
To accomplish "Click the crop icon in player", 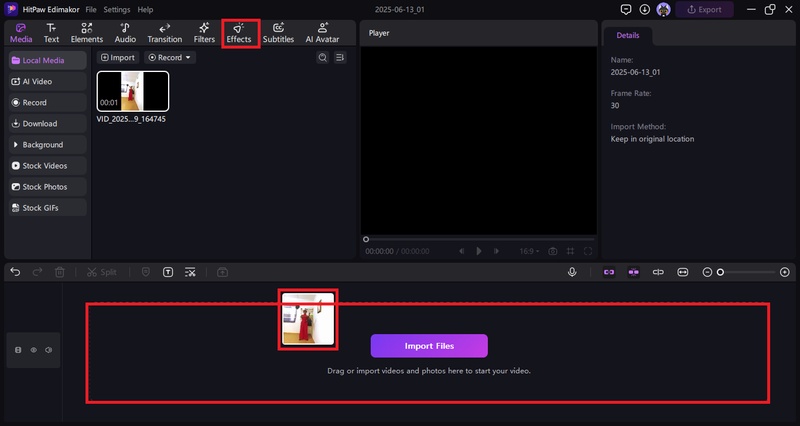I will coord(570,251).
